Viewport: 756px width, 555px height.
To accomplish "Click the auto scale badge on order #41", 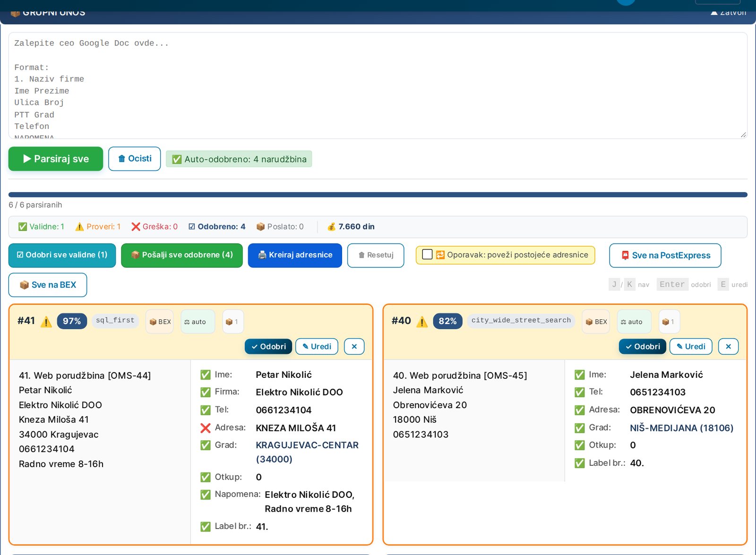I will (198, 322).
